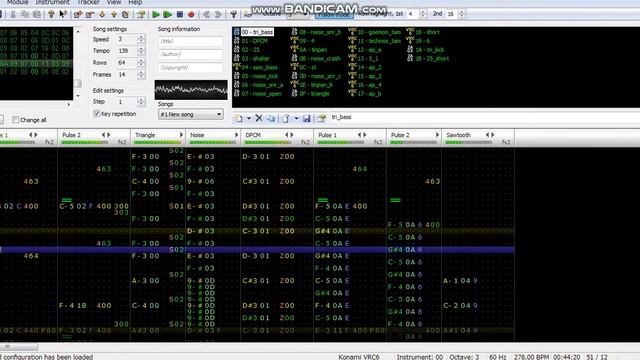Expand effect columns on Triangle channel
This screenshot has height=360, width=640.
[181, 135]
